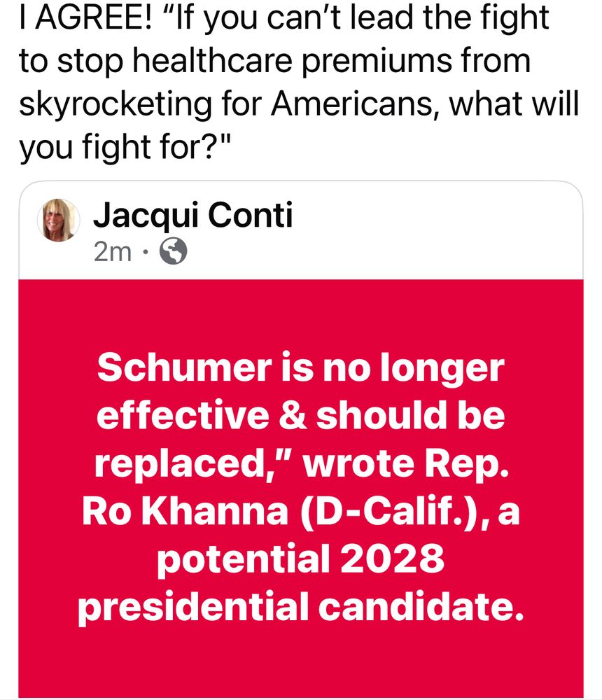Click the 'potential 2028' text line

300,560
